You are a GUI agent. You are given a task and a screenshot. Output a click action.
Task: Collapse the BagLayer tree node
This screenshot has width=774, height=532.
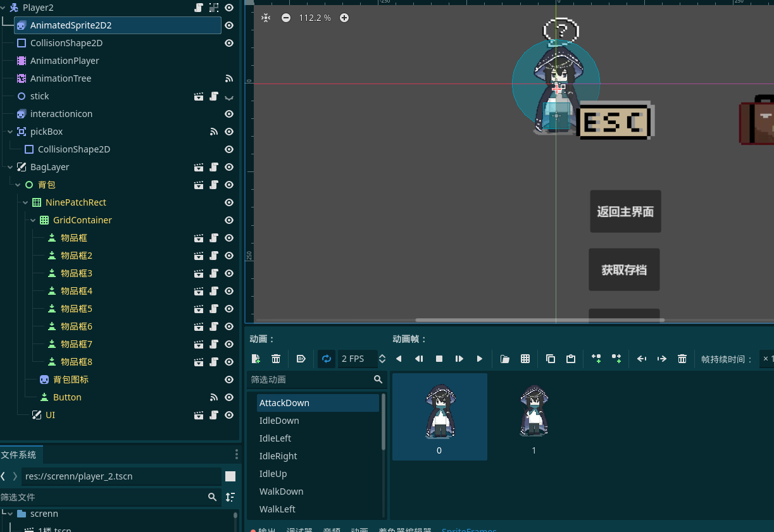(10, 167)
